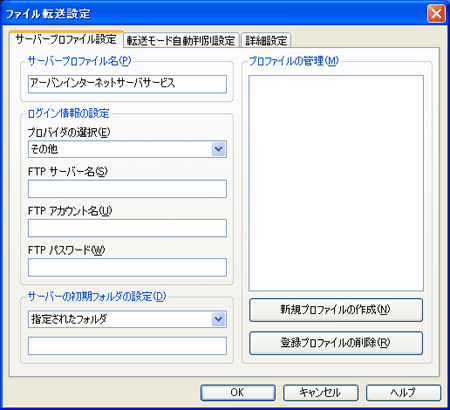Click 新規プロファイルの作成 button
Image resolution: width=450 pixels, height=410 pixels.
[x=336, y=310]
